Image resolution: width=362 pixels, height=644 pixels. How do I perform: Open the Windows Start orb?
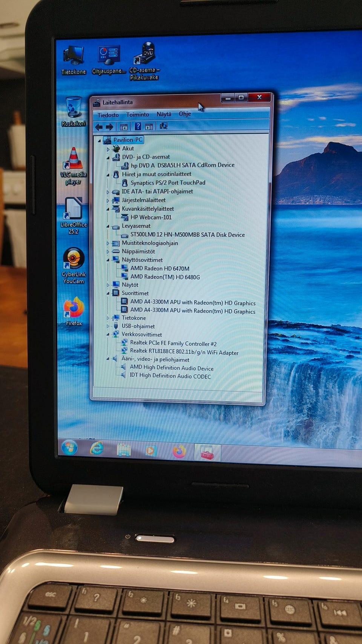point(69,448)
